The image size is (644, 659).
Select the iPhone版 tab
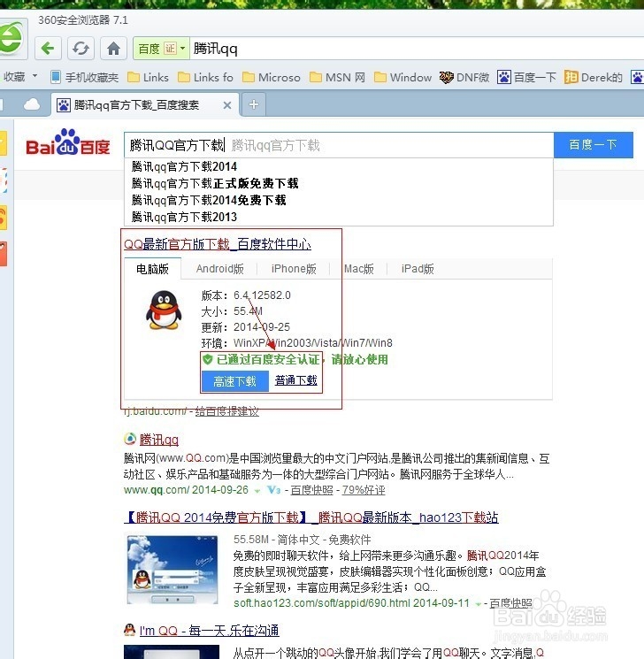click(294, 269)
